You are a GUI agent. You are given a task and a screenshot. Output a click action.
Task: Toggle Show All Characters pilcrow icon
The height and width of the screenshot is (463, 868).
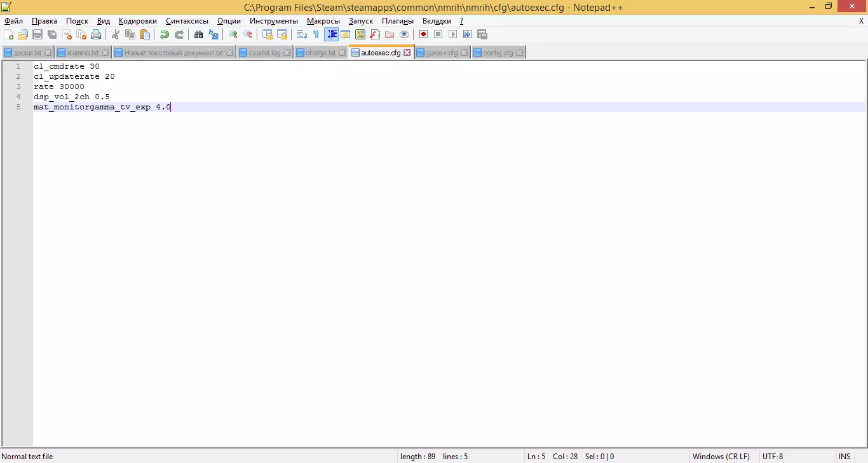[316, 34]
